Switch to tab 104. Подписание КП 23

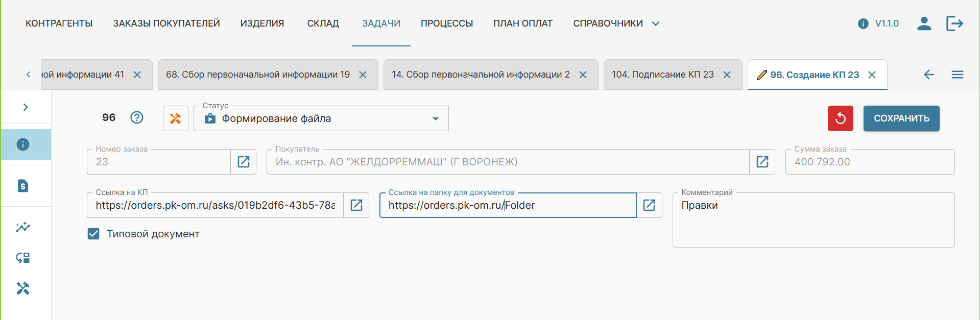(x=662, y=75)
